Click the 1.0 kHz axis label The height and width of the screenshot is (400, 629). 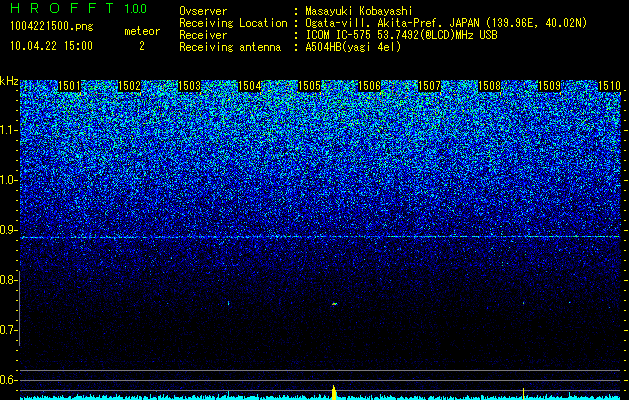(8, 181)
